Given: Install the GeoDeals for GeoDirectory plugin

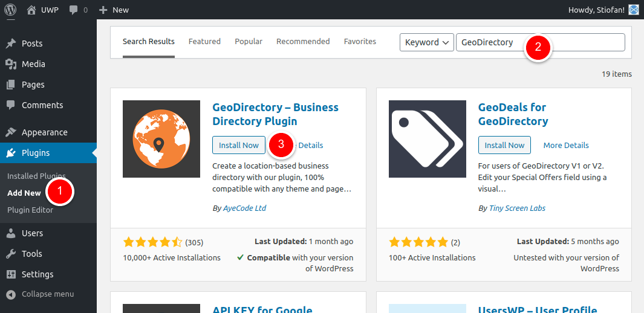Looking at the screenshot, I should (x=504, y=145).
